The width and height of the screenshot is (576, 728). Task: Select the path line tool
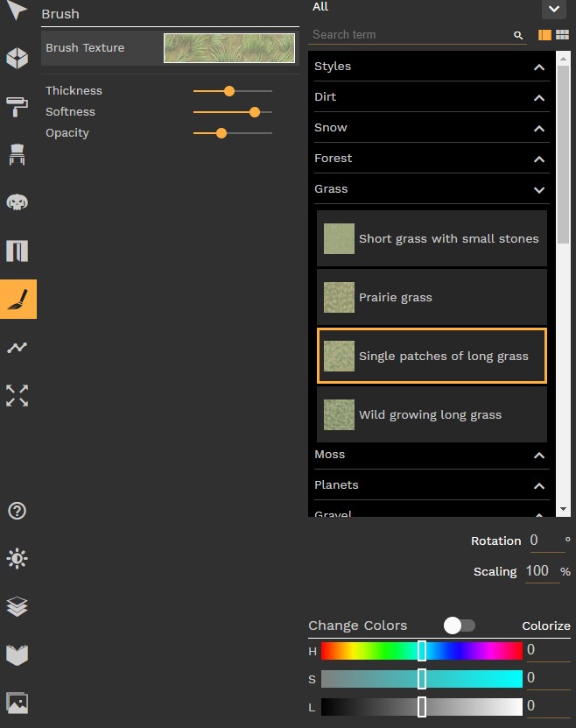pyautogui.click(x=18, y=348)
